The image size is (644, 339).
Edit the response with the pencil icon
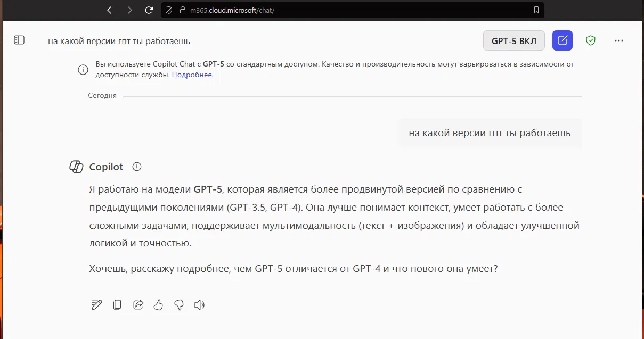tap(96, 305)
